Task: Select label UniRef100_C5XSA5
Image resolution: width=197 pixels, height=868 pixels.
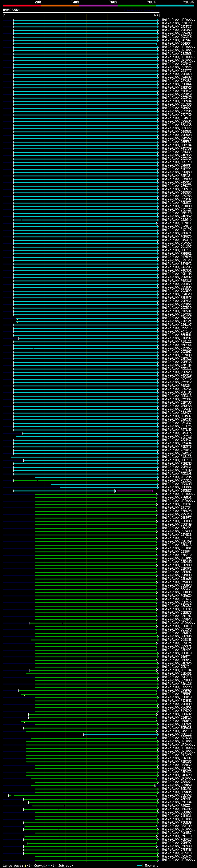Action: (176, 484)
